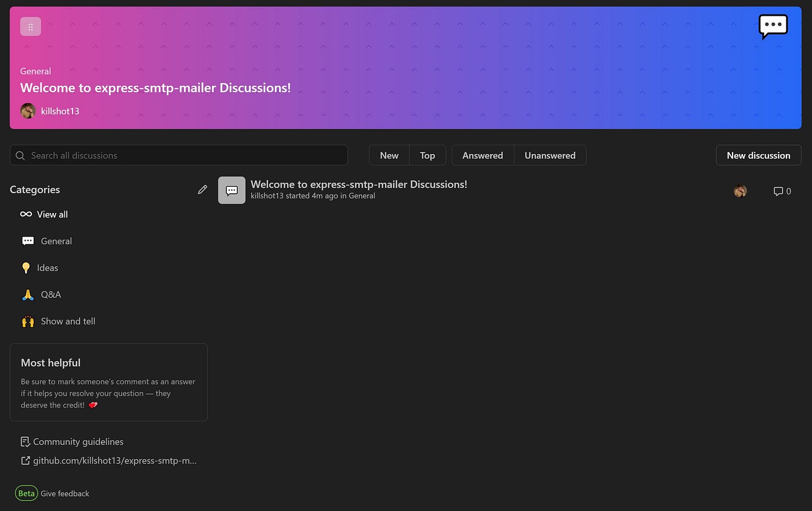This screenshot has height=511, width=812.
Task: Click the speech balloon icon beside General
Action: [28, 241]
